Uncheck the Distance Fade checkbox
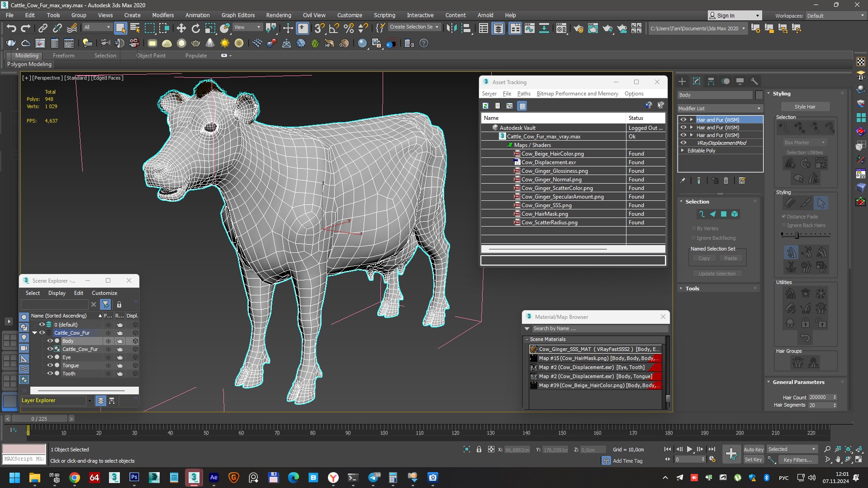This screenshot has width=868, height=488. point(784,217)
